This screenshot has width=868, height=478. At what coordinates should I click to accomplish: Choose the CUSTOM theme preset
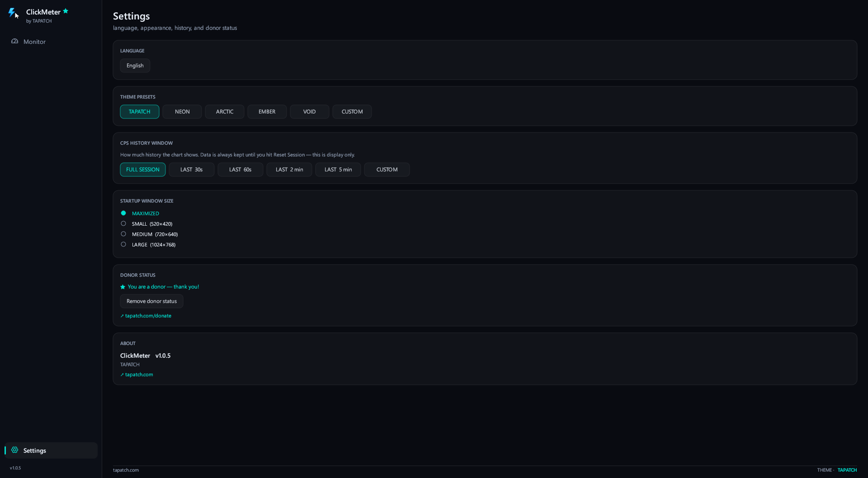pyautogui.click(x=352, y=112)
